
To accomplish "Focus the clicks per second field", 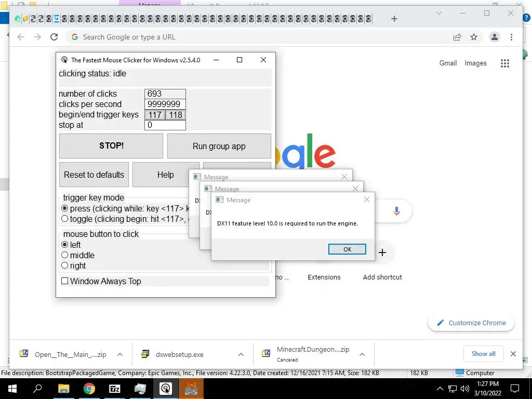I will click(165, 104).
